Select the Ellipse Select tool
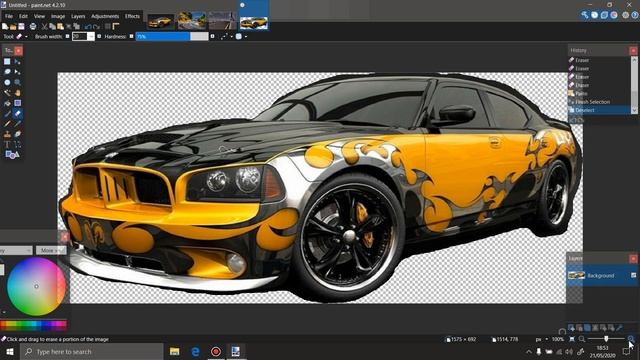The height and width of the screenshot is (360, 640). (7, 82)
